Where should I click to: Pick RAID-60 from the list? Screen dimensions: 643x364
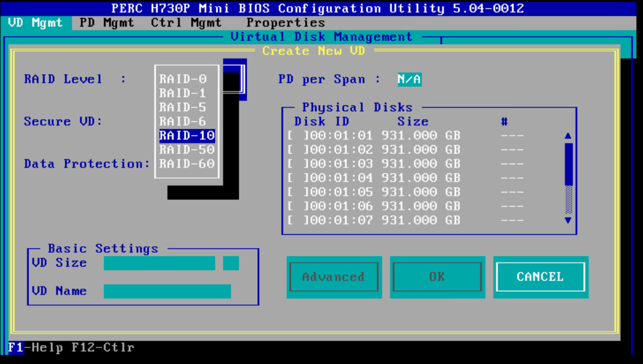tap(187, 164)
